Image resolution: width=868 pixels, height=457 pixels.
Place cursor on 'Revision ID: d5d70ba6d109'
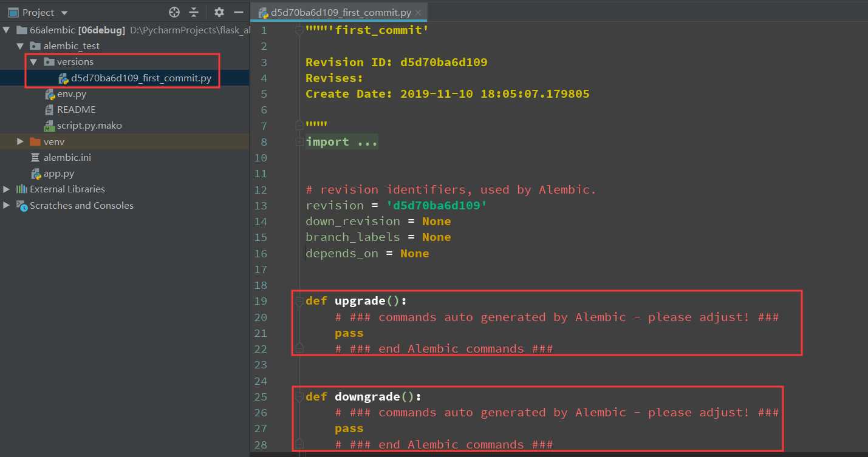[396, 62]
